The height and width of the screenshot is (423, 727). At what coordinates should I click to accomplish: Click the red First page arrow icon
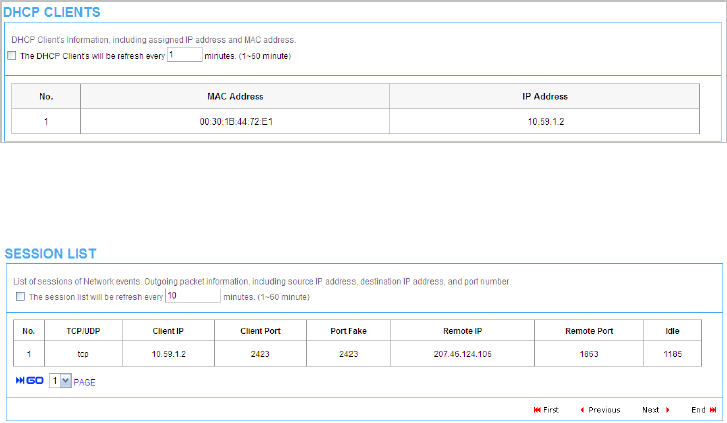pyautogui.click(x=537, y=410)
